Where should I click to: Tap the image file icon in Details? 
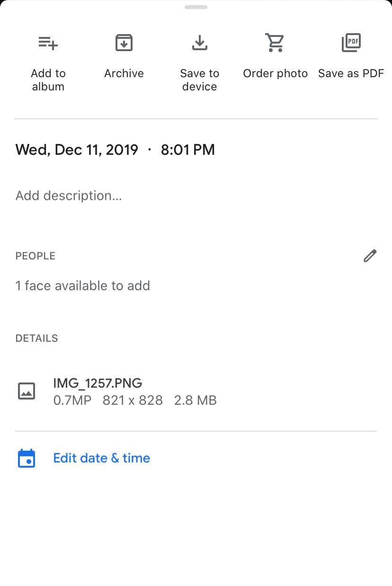[x=27, y=391]
